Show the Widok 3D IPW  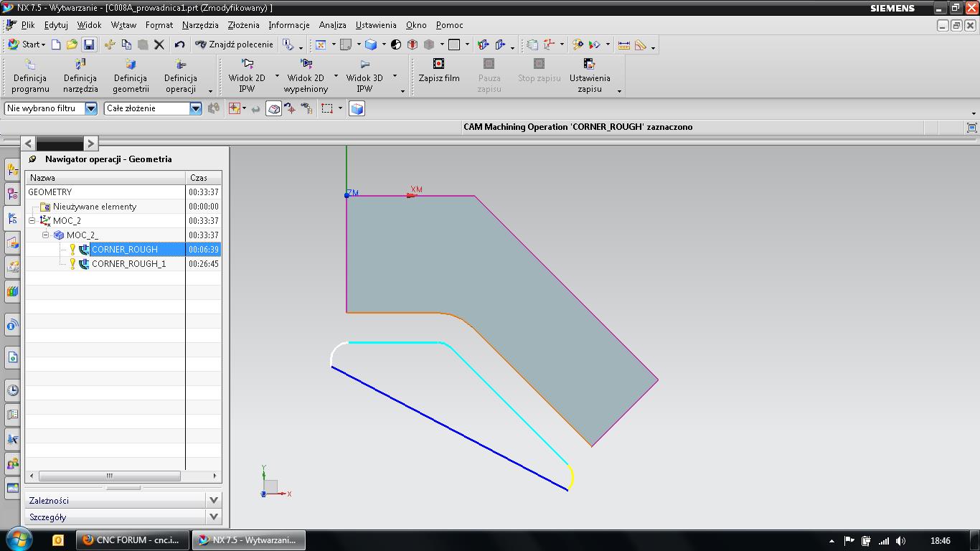point(364,75)
